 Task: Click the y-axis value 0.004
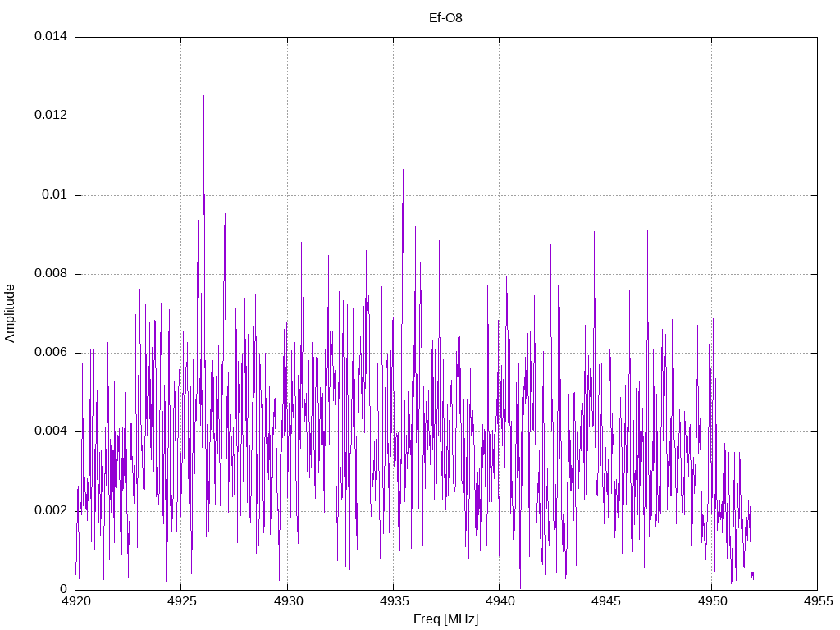pyautogui.click(x=51, y=431)
